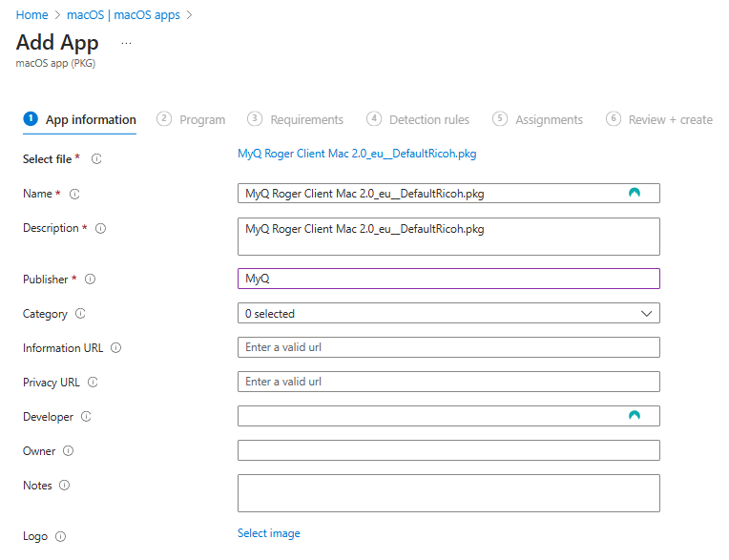Click info icon beside Category label

[80, 314]
